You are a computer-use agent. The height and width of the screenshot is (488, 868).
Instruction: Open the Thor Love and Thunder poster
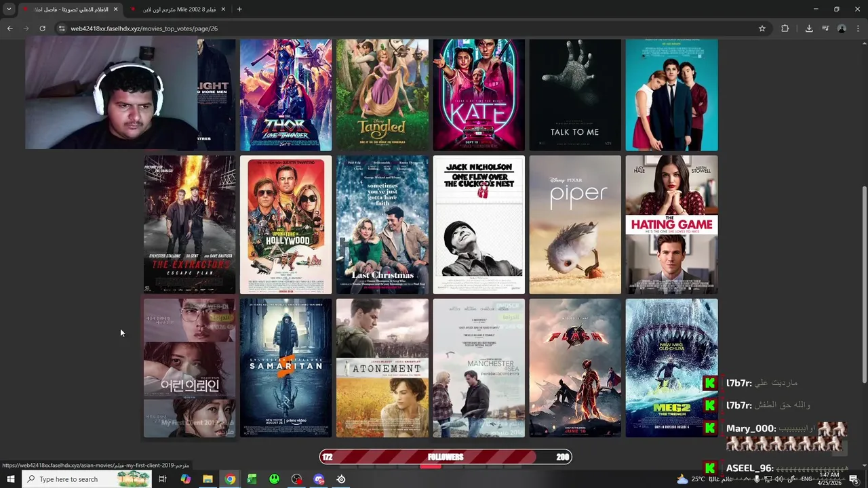285,95
